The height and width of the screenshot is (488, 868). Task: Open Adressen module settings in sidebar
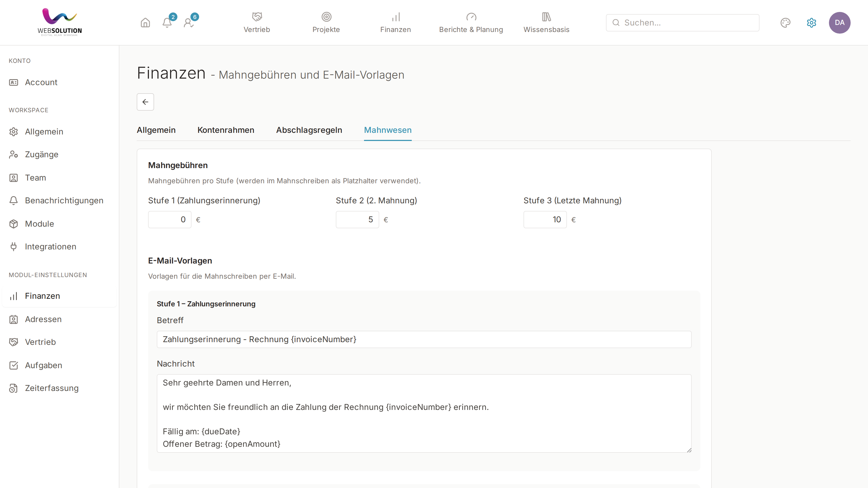coord(59,319)
